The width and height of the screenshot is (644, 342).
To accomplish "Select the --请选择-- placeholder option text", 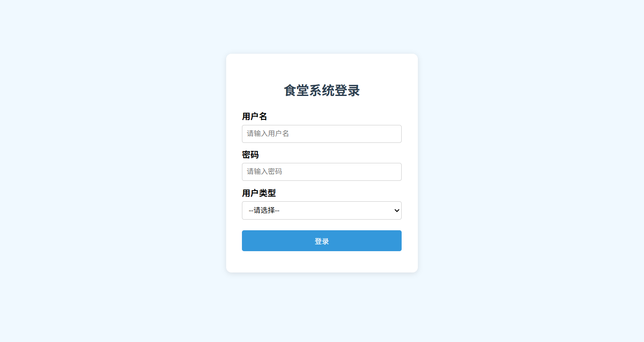I will [x=264, y=211].
